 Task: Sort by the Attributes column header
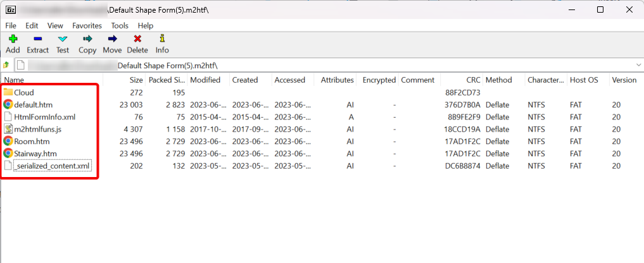pyautogui.click(x=335, y=80)
